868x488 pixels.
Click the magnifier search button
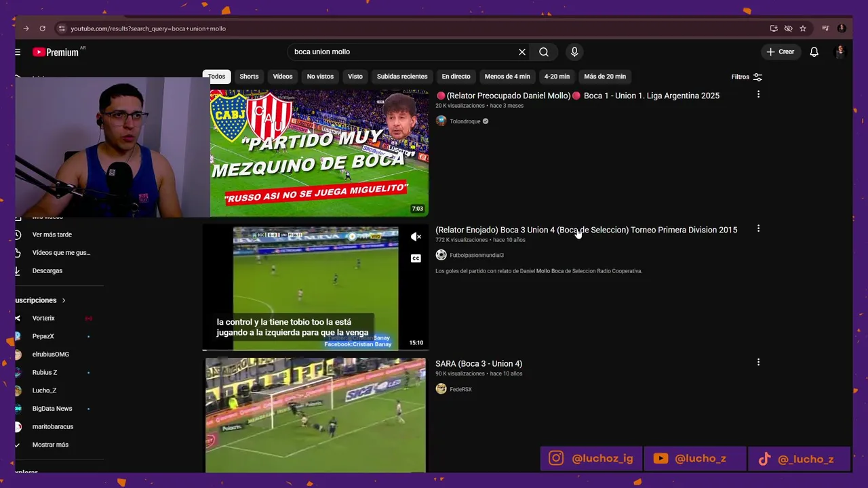pos(544,52)
